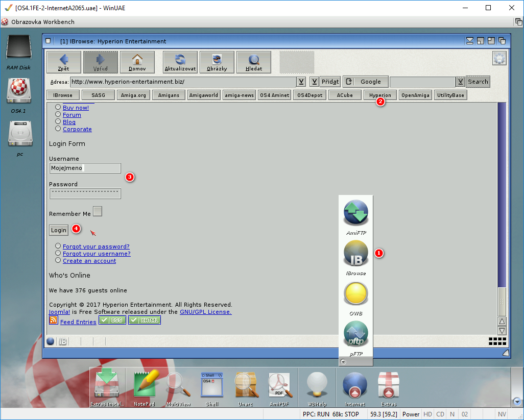
Task: Open the pFTP icon in popup
Action: coord(355,337)
